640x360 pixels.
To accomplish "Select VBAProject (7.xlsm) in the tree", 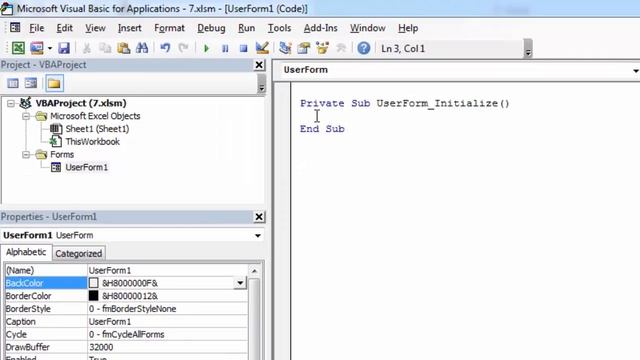I will (80, 103).
